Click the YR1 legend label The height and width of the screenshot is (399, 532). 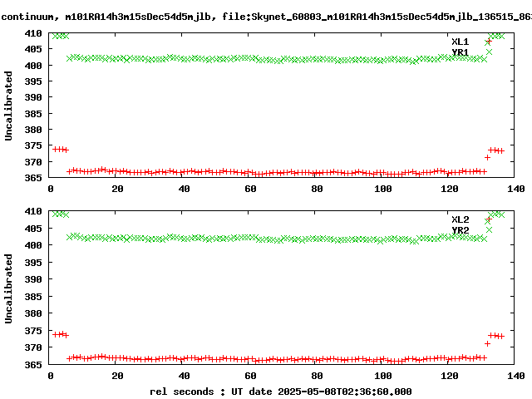pos(460,52)
